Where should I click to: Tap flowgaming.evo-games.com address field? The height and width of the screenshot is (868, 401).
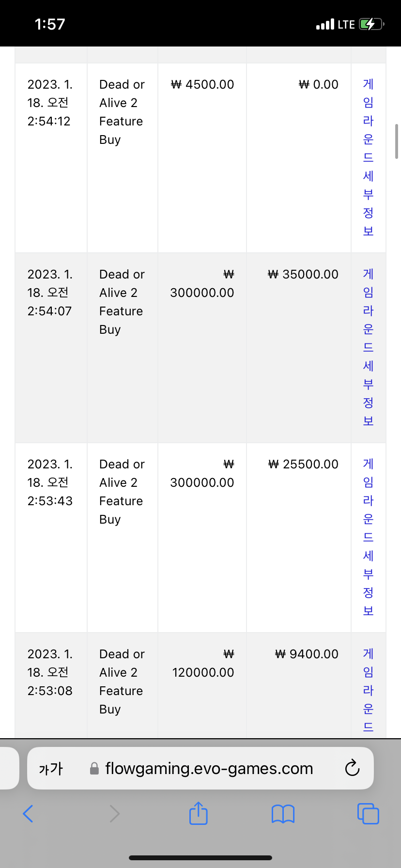(x=200, y=768)
